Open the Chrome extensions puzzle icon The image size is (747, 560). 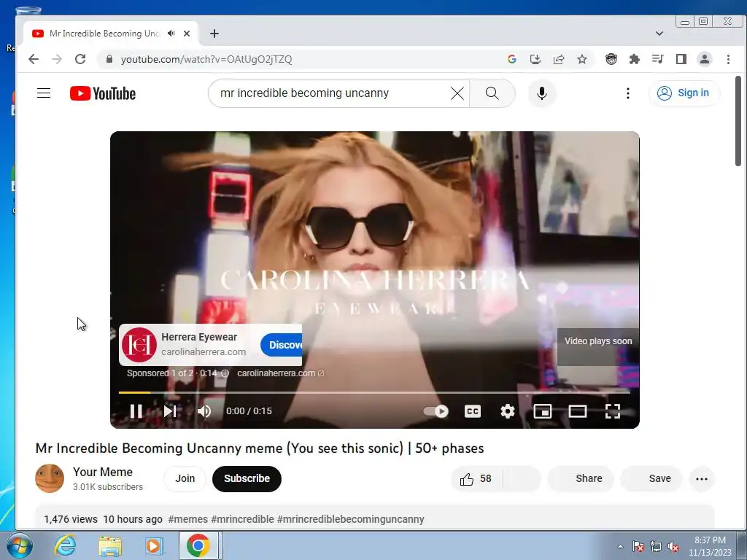(635, 59)
